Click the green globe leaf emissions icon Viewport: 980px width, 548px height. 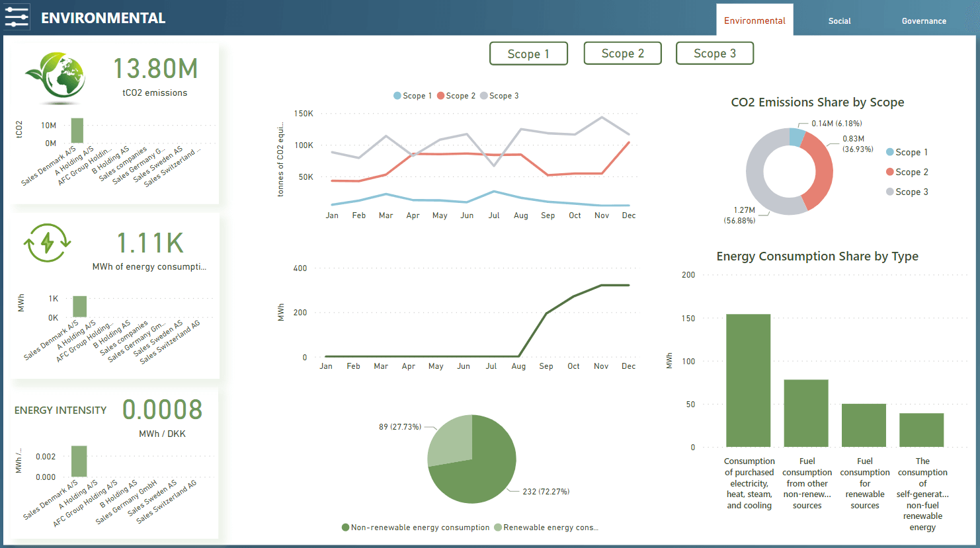[x=56, y=78]
